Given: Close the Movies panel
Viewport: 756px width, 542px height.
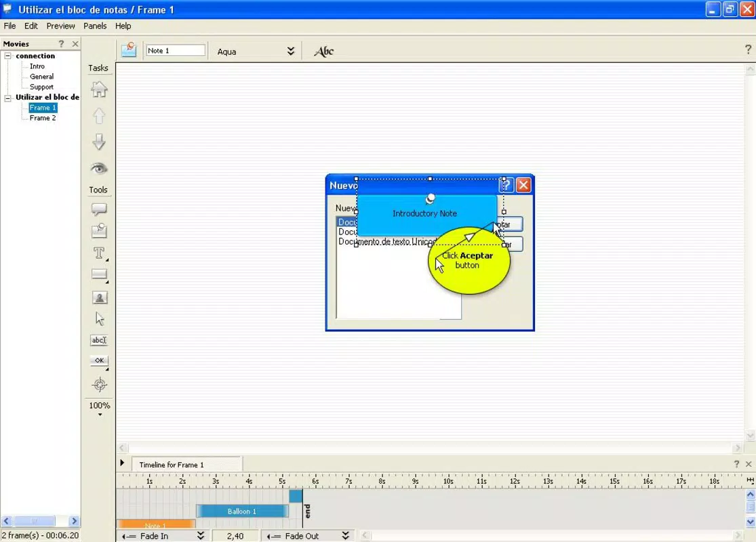Looking at the screenshot, I should 75,44.
